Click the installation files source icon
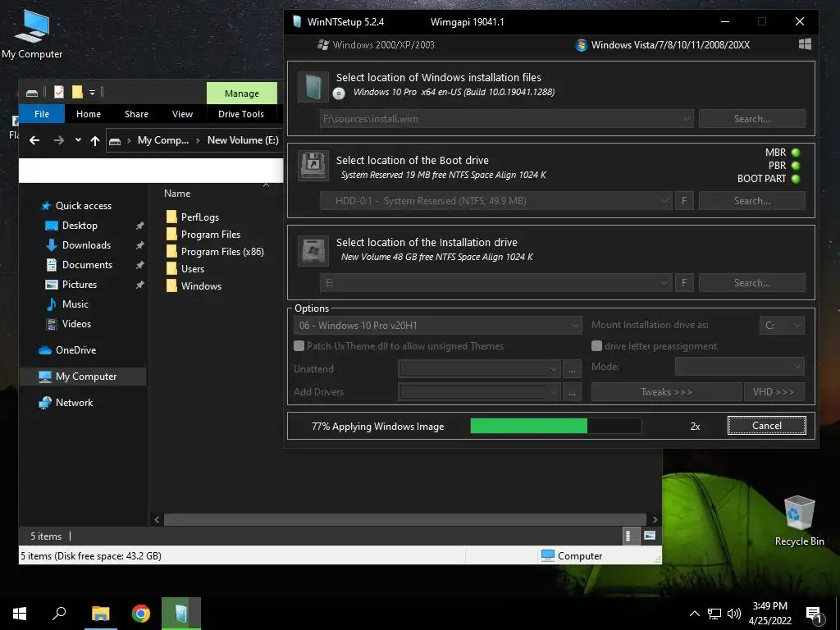Screen dimensions: 840x630 tap(313, 87)
